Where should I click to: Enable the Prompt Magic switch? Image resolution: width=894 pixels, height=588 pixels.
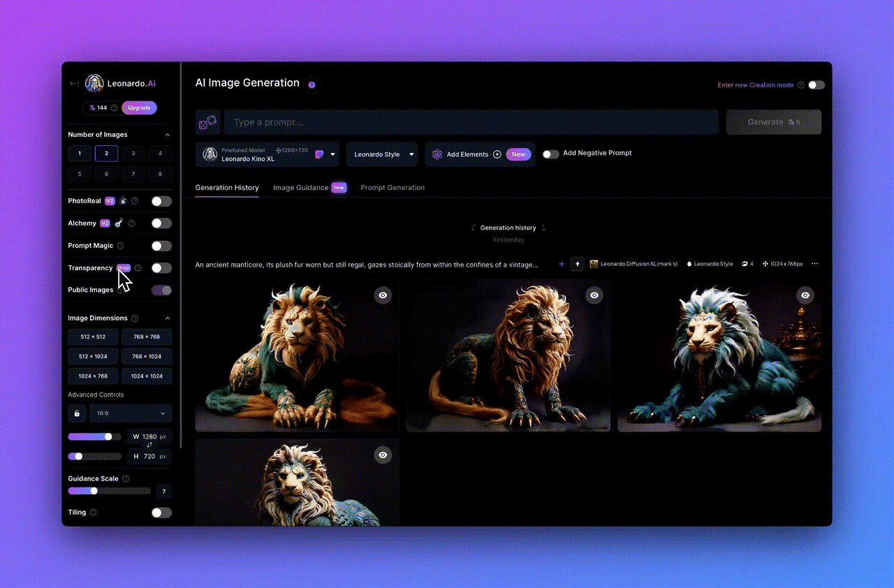(x=161, y=246)
